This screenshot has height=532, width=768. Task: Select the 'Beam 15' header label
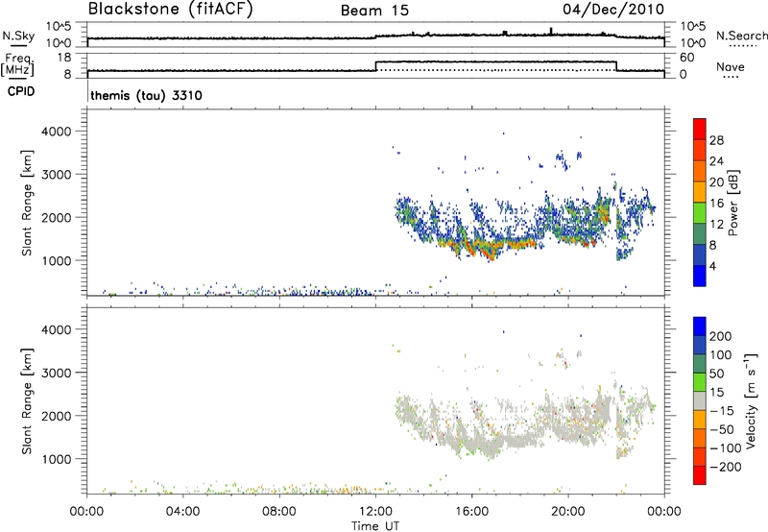click(374, 11)
